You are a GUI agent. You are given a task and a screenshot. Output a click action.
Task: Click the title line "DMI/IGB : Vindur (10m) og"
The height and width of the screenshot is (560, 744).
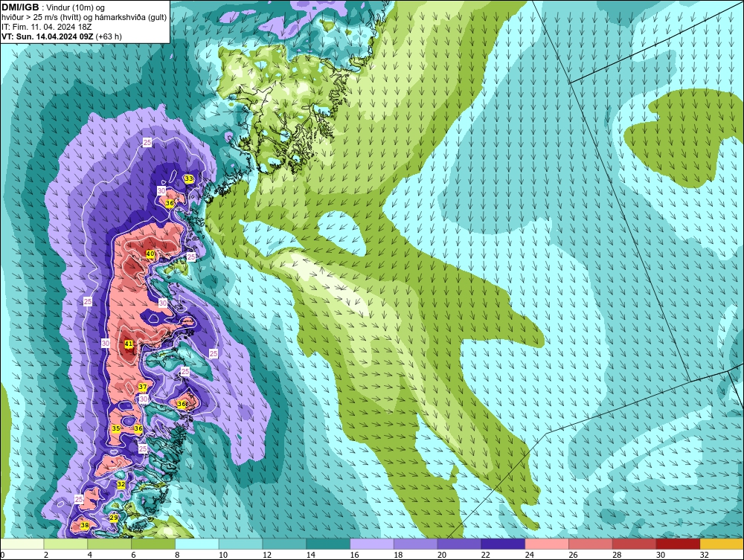click(x=53, y=7)
